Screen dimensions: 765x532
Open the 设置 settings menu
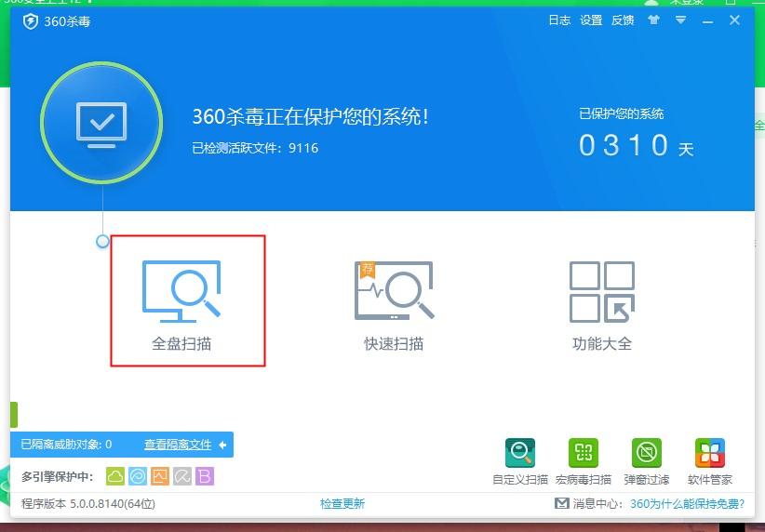591,20
